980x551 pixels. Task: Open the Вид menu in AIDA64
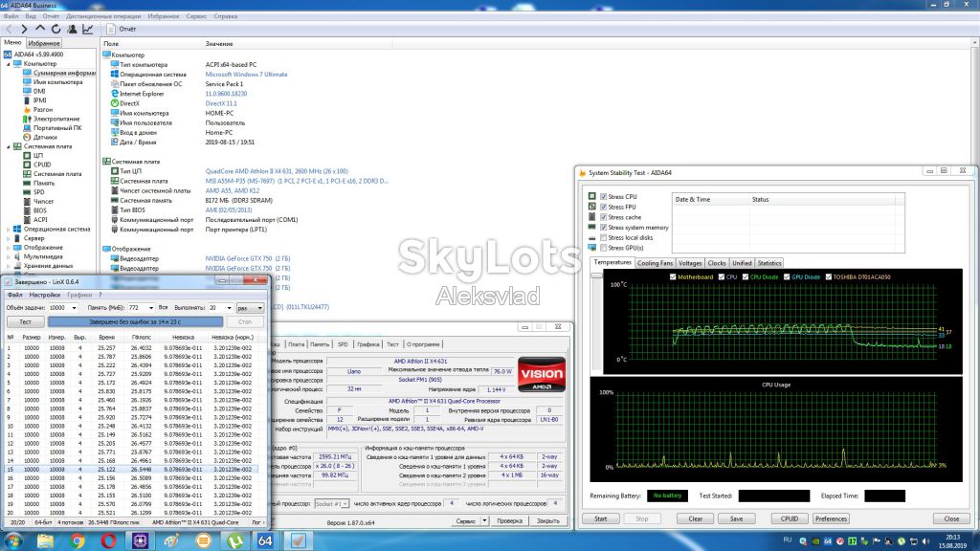[x=30, y=16]
